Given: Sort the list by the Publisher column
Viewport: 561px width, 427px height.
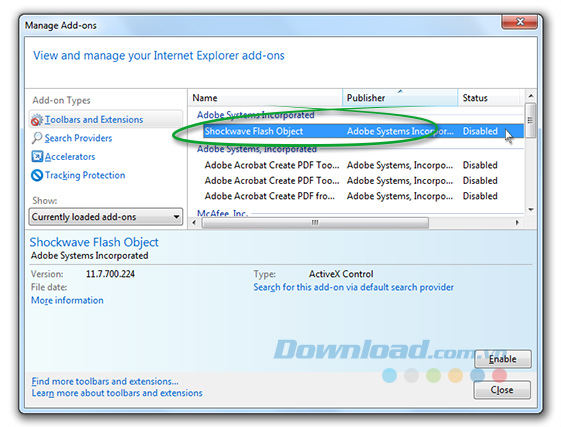Looking at the screenshot, I should tap(400, 98).
